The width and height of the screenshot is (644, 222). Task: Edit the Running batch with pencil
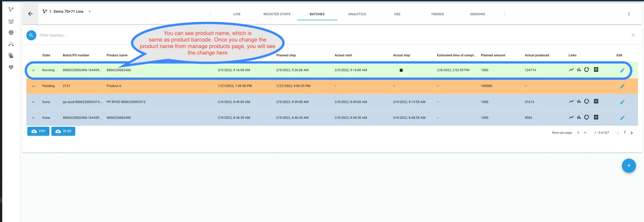click(622, 70)
